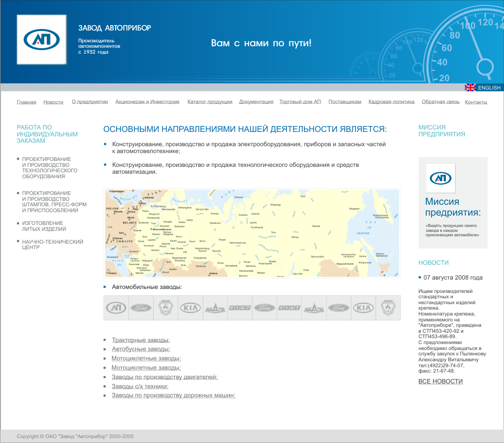Select the first KIA logo
This screenshot has height=443, width=504.
(190, 307)
